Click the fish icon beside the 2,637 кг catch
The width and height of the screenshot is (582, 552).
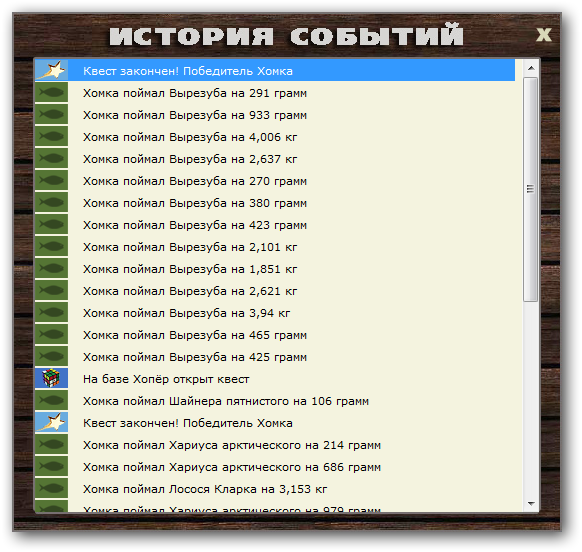pyautogui.click(x=52, y=158)
